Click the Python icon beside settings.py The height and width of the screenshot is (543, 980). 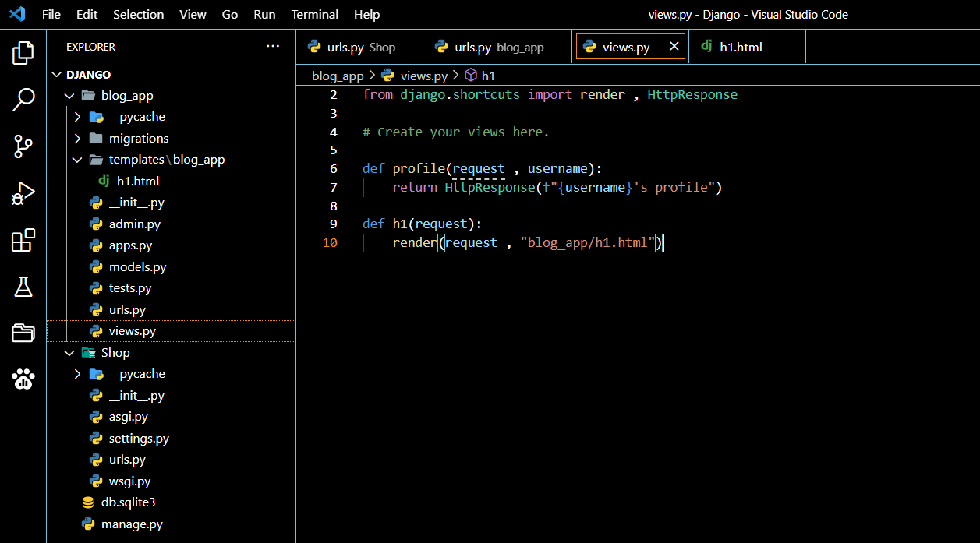[96, 439]
